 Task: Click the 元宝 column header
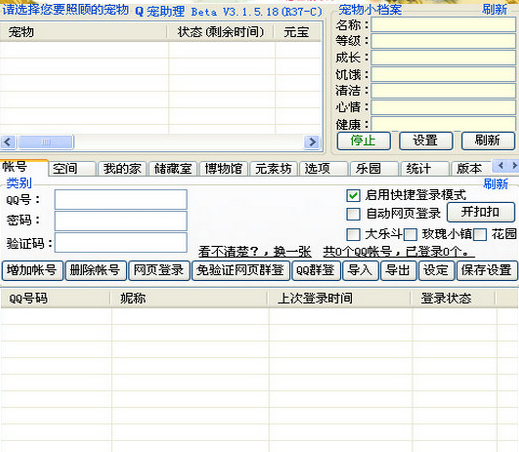tap(298, 32)
